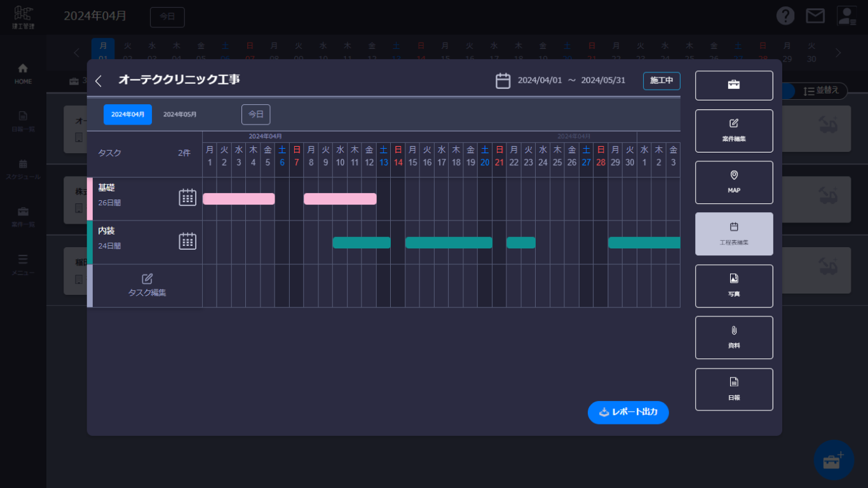The image size is (868, 488).
Task: Open the 日報 daily report button
Action: pyautogui.click(x=734, y=390)
